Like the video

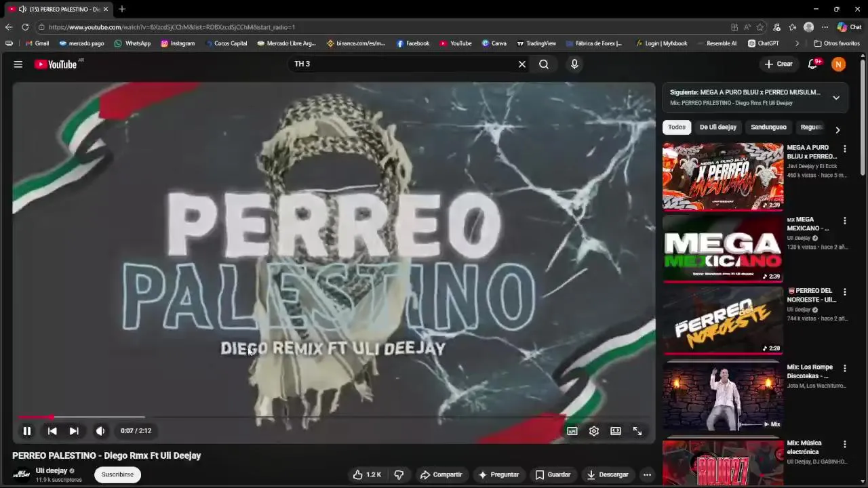367,474
